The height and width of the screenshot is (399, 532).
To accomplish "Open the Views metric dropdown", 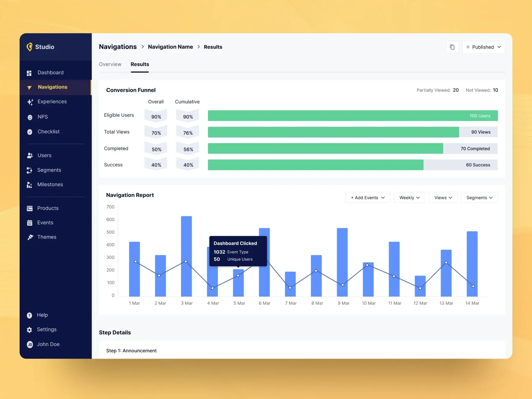I will tap(443, 198).
